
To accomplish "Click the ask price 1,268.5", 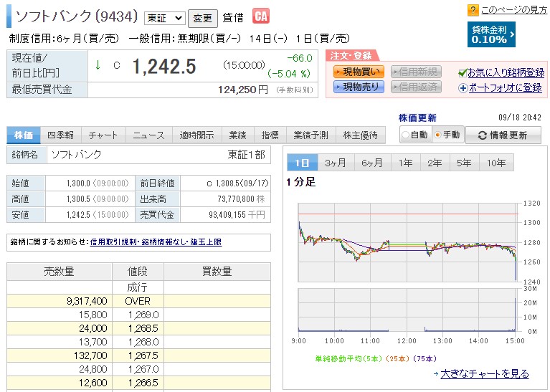I will tap(143, 328).
